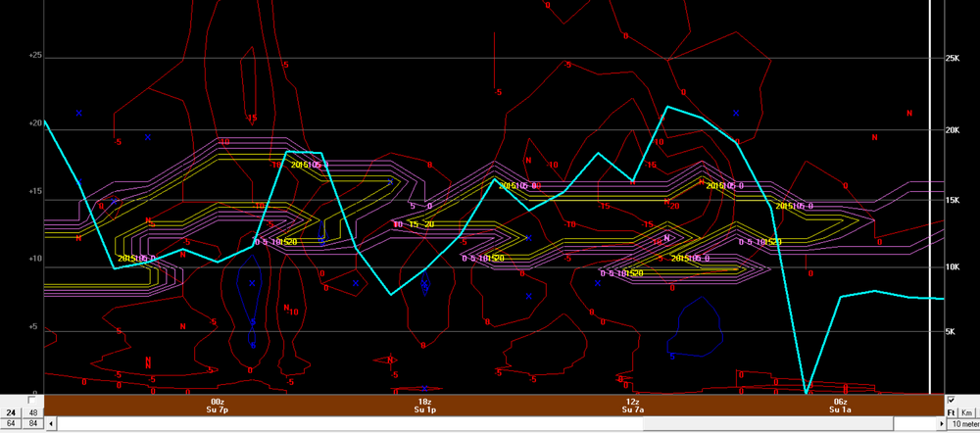Change altitude units to Km
Viewport: 980px width, 433px height.
(x=968, y=412)
